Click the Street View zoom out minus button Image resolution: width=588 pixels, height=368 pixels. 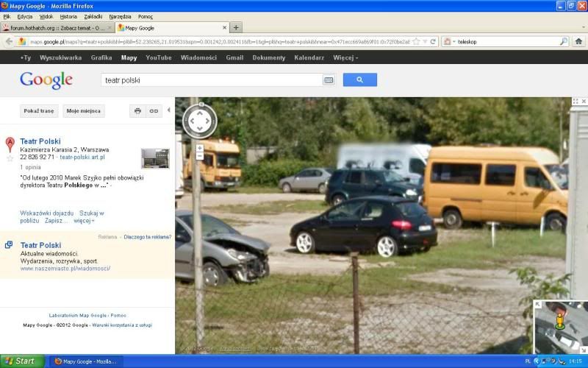pos(200,157)
